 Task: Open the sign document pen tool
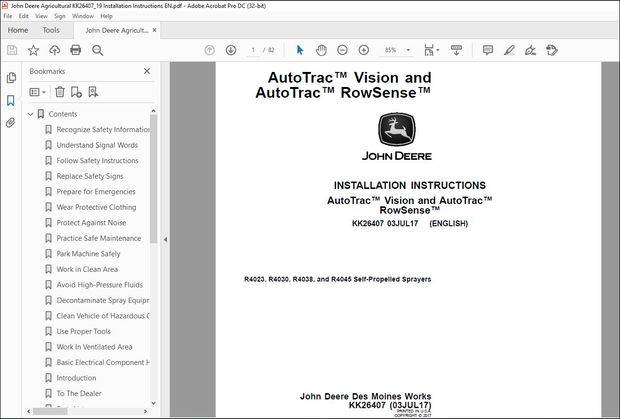pyautogui.click(x=530, y=50)
